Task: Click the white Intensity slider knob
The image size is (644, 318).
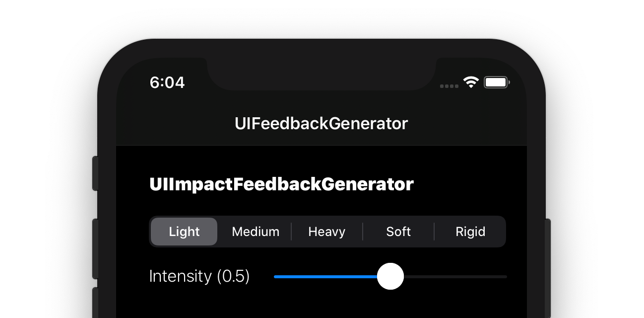Action: coord(390,276)
